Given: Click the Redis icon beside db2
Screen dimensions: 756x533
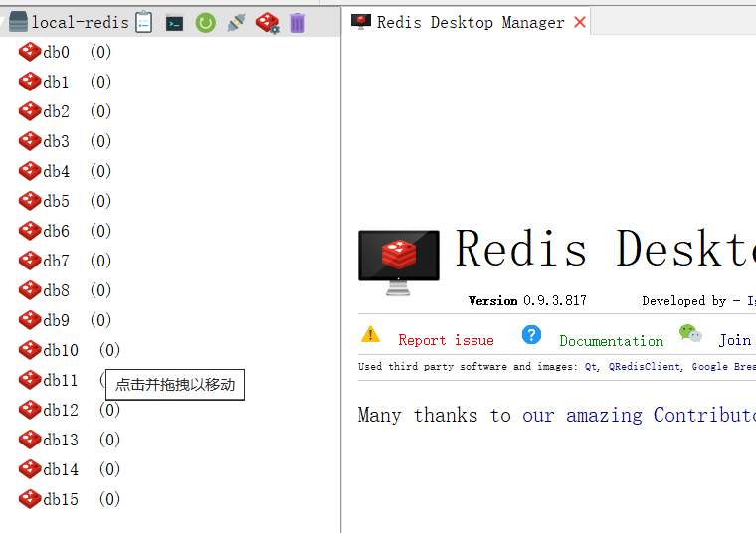Looking at the screenshot, I should point(30,111).
